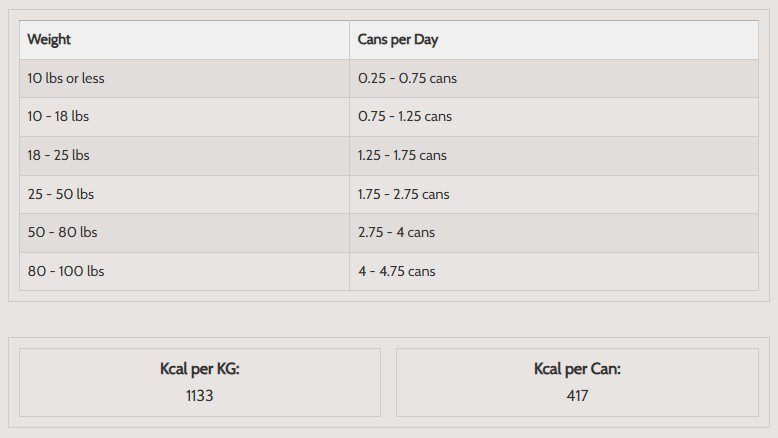Click the '2.75 - 4 cans' cell
The image size is (778, 438).
pyautogui.click(x=396, y=232)
